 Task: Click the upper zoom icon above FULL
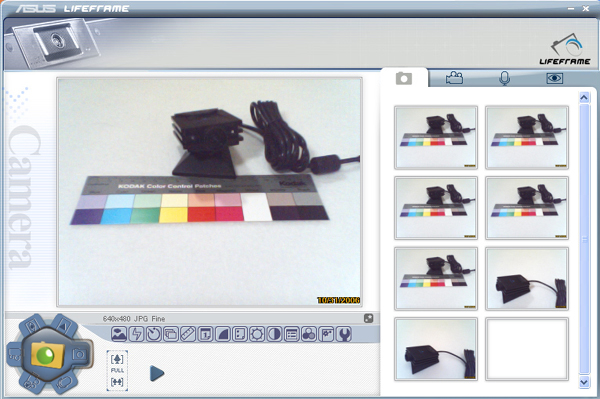tap(117, 359)
